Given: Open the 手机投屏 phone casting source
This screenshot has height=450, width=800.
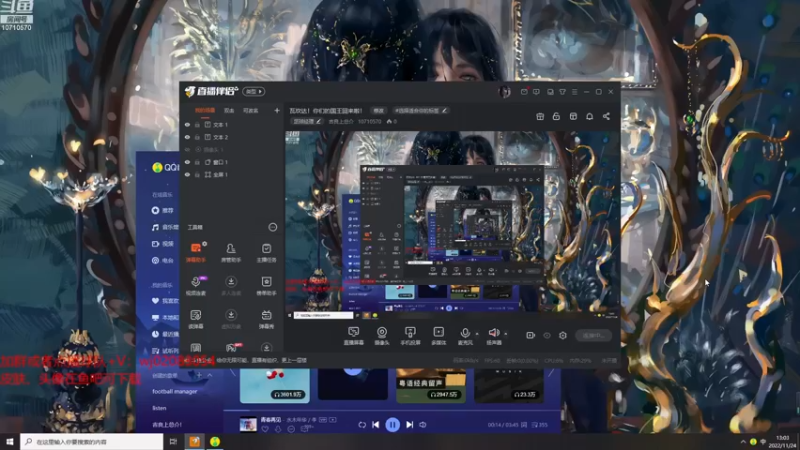Looking at the screenshot, I should [x=410, y=333].
